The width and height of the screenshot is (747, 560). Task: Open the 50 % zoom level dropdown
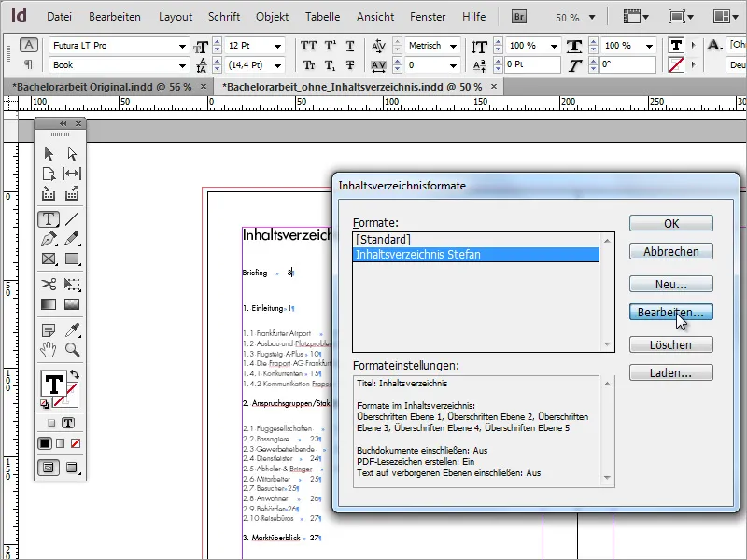point(592,17)
